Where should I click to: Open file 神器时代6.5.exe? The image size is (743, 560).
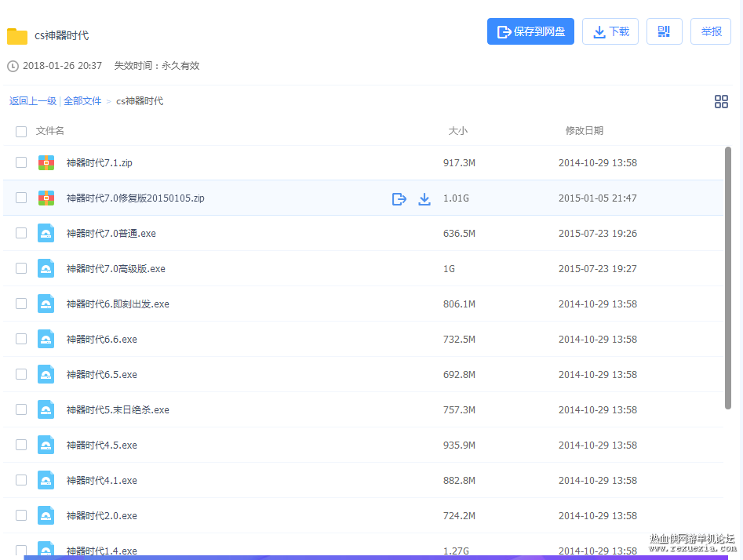pyautogui.click(x=101, y=375)
